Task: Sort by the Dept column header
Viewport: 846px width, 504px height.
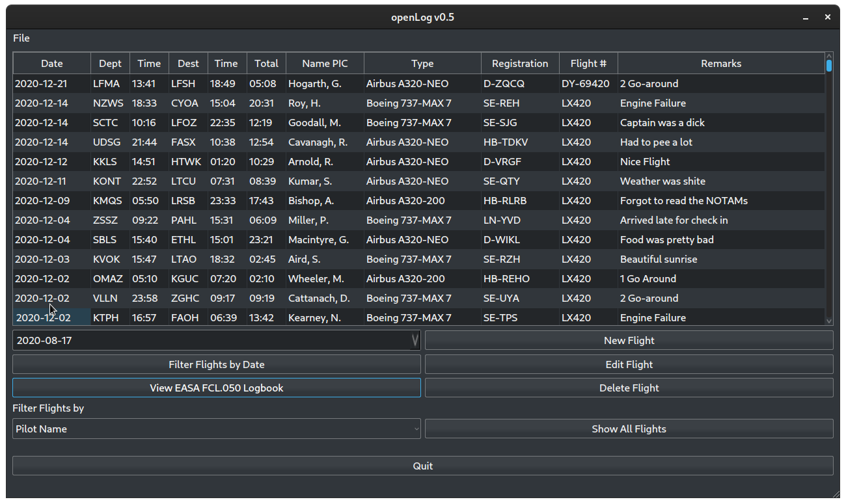Action: pyautogui.click(x=110, y=63)
